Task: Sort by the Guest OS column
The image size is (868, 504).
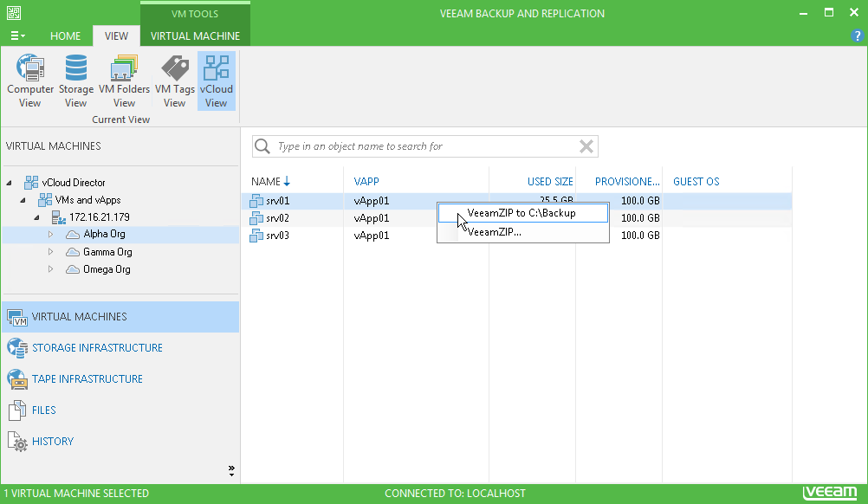Action: (696, 182)
